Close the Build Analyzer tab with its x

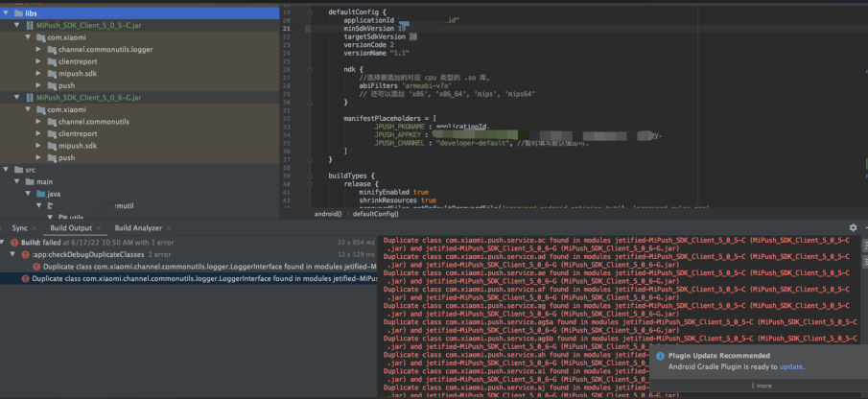coord(169,228)
